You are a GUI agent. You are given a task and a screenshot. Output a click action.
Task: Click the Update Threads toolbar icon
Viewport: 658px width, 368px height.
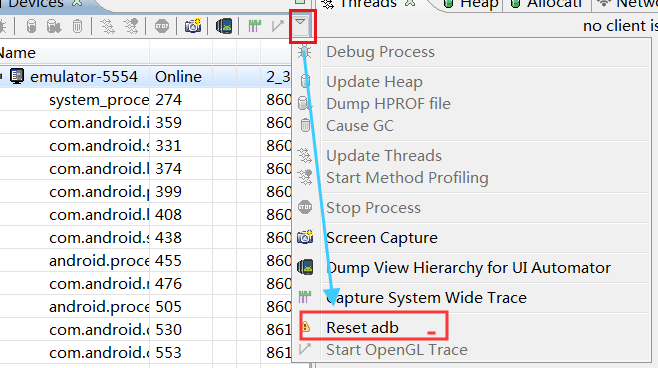click(x=107, y=26)
